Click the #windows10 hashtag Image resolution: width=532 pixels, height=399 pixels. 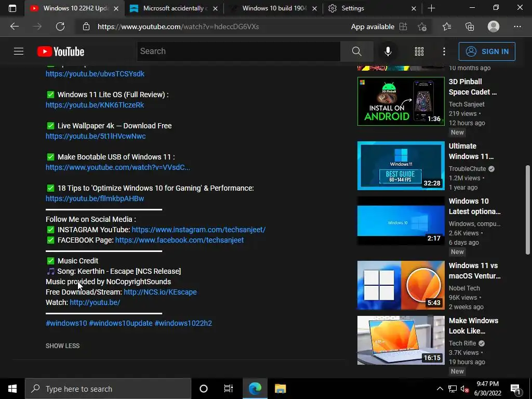tap(66, 323)
